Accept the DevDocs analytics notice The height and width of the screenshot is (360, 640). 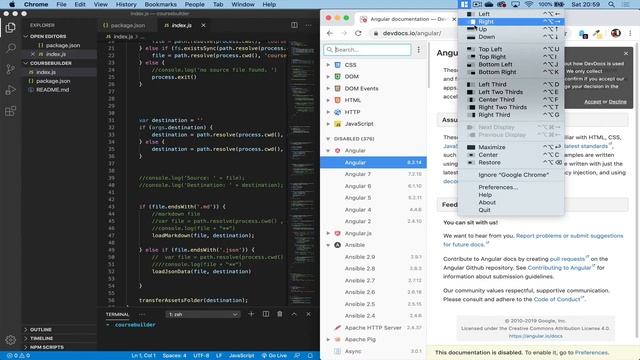click(x=593, y=102)
